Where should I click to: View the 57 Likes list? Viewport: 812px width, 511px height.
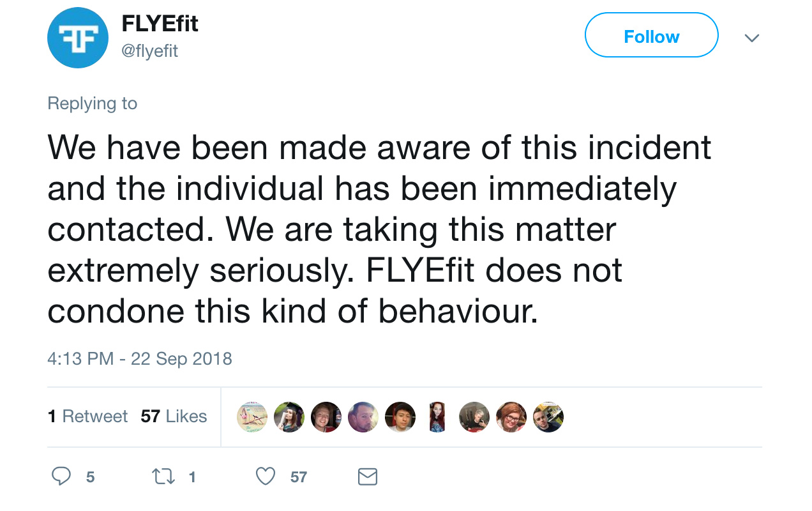174,416
